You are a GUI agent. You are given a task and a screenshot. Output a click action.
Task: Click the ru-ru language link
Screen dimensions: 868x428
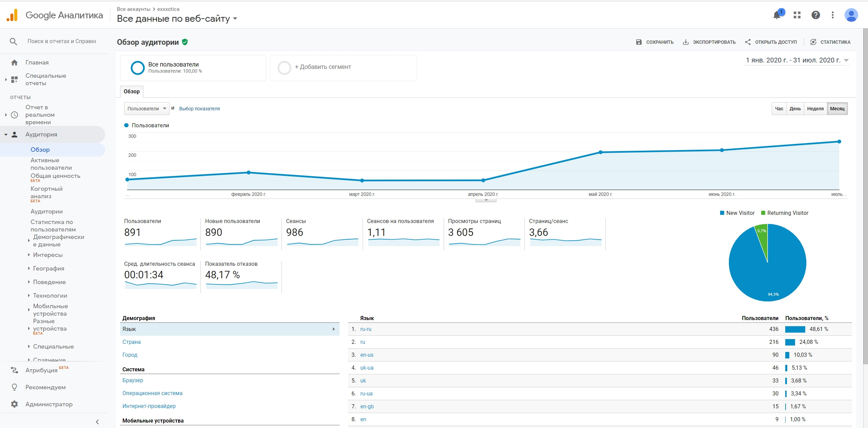click(365, 329)
